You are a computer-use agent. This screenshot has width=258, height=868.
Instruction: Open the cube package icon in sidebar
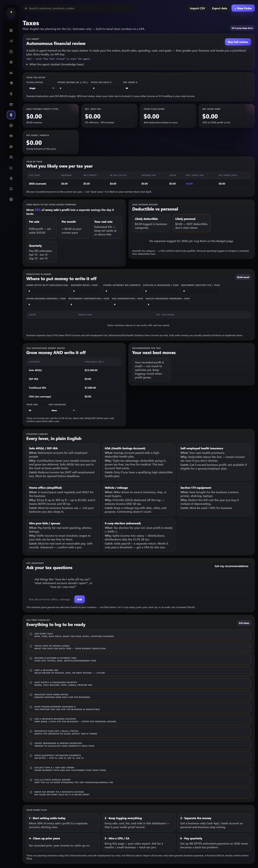pos(11,125)
